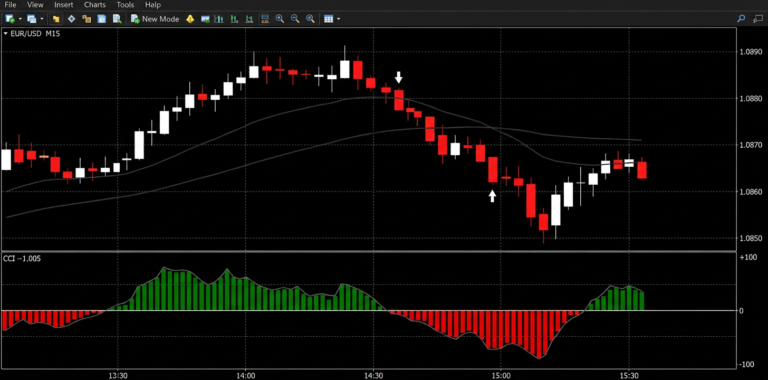768x380 pixels.
Task: Click the 0 CCI scale label
Action: [742, 310]
